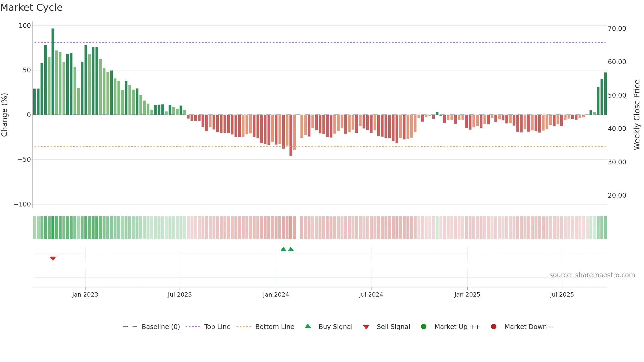Click the darkest green cell in heatmap strip
Viewport: 644px width, 362px height.
click(x=53, y=227)
